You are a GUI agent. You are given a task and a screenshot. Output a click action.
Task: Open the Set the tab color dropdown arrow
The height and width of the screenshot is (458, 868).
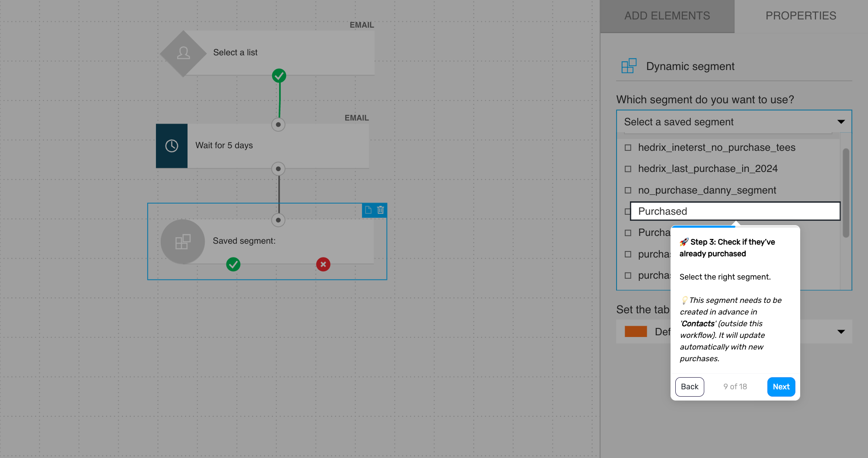(841, 332)
